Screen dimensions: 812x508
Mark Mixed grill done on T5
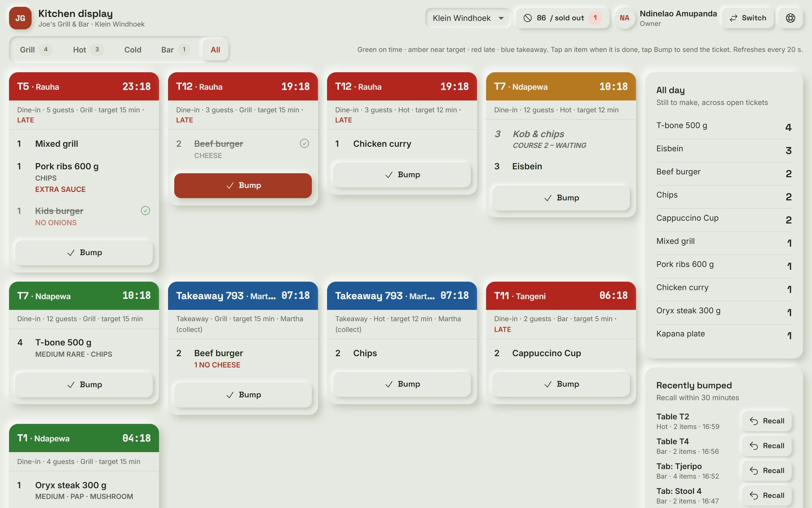coord(84,144)
